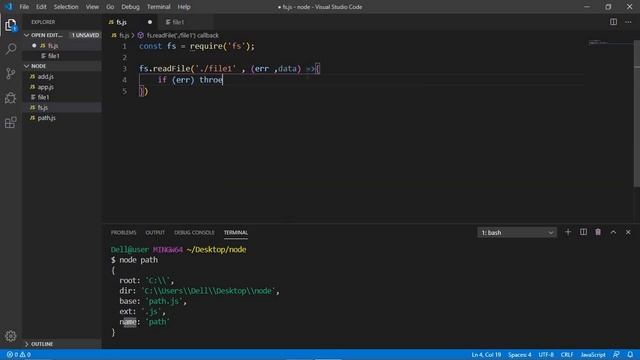Screen dimensions: 640x360
Task: Open the Help menu
Action: tap(184, 7)
